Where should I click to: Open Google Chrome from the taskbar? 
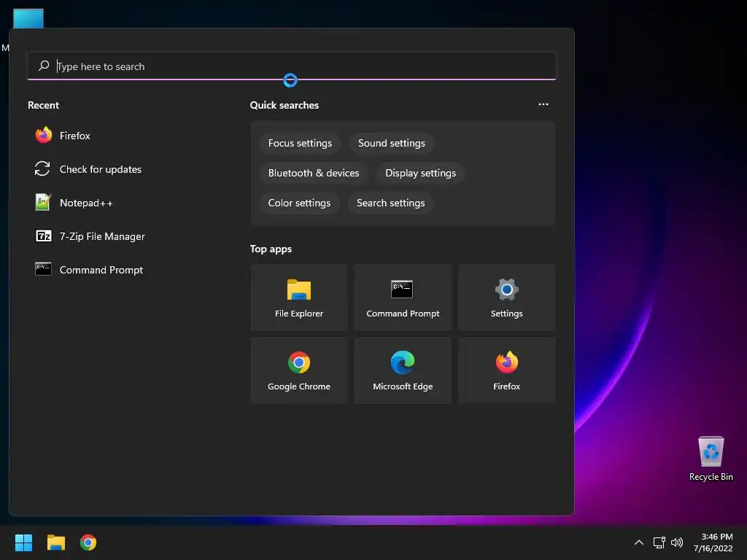(x=88, y=542)
